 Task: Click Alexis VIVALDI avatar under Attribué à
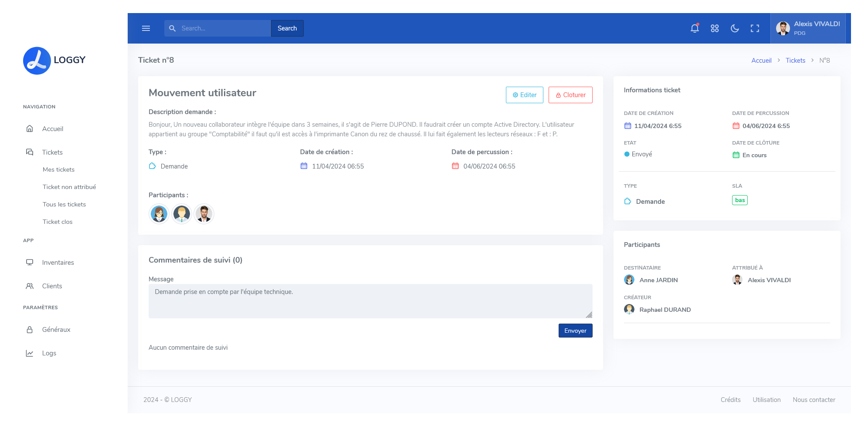(x=737, y=280)
